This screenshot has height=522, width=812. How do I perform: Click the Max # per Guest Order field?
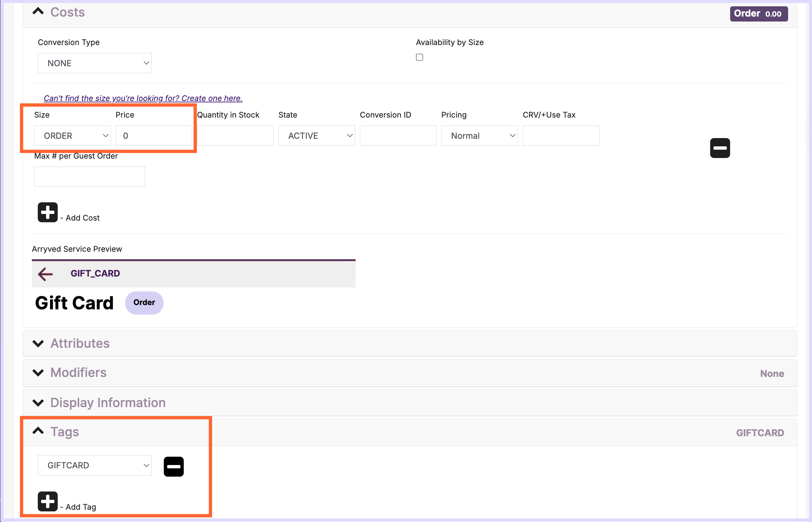tap(89, 177)
